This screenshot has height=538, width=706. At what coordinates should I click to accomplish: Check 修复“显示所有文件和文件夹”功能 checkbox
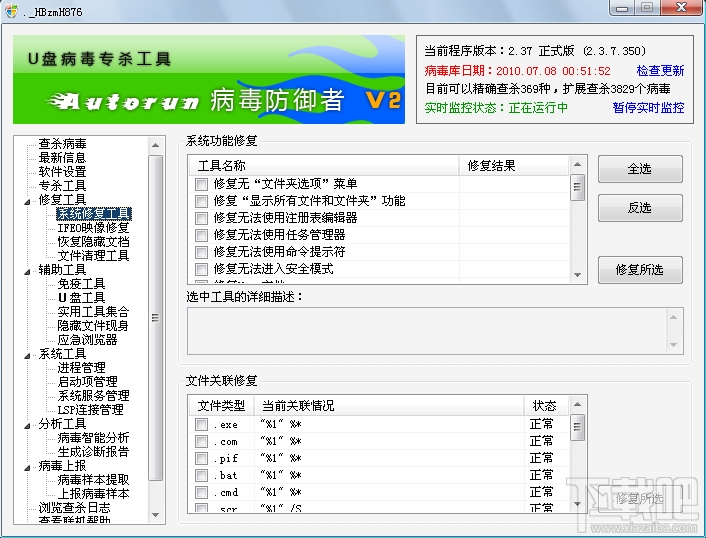[x=201, y=201]
